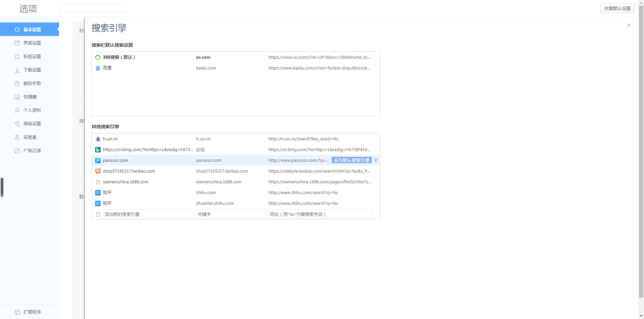Screen dimensions: 644x319
Task: Set pansoso.com as default search engine
Action: click(351, 161)
